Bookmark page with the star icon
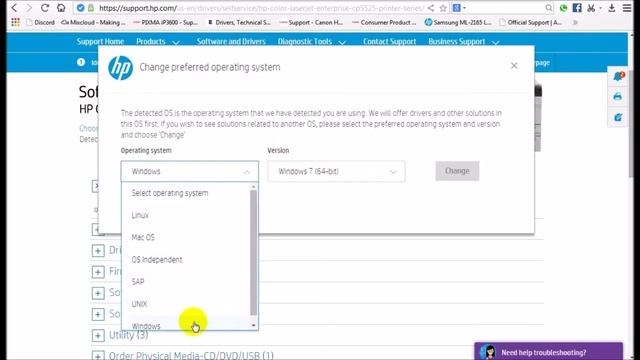Viewport: 640px width, 360px height. (443, 8)
